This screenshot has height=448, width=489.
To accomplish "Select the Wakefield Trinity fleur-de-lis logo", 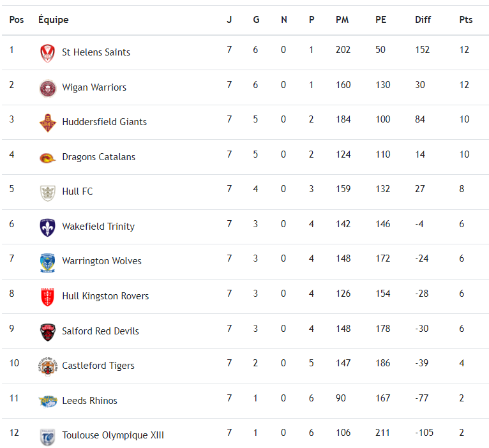I will pos(47,227).
